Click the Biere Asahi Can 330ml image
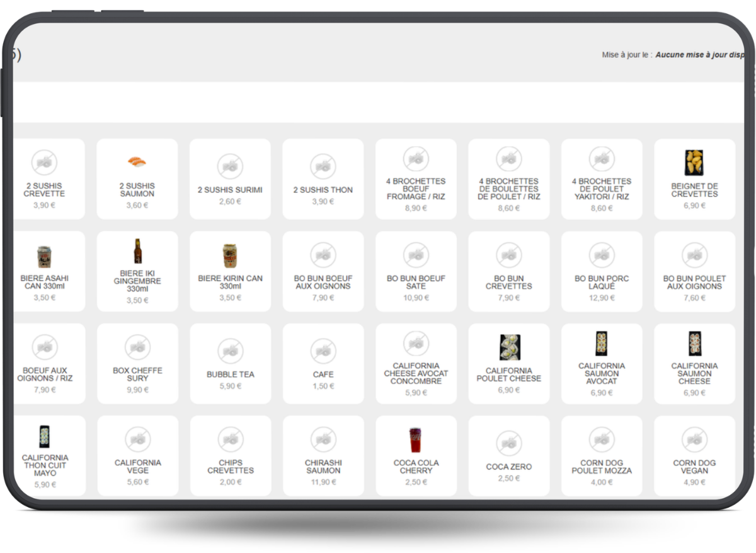Image resolution: width=756 pixels, height=553 pixels. click(x=44, y=257)
